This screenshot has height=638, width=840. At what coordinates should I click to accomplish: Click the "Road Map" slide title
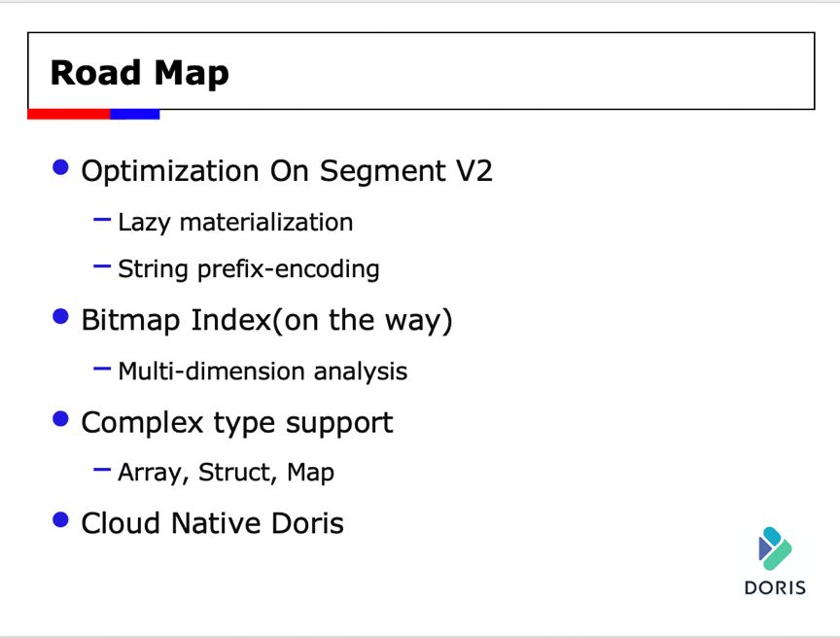click(139, 73)
